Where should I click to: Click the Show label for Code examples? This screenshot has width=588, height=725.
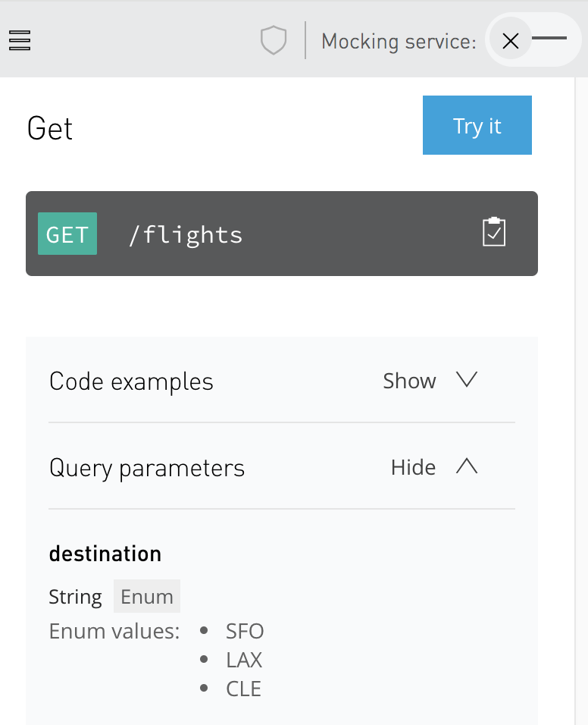409,381
